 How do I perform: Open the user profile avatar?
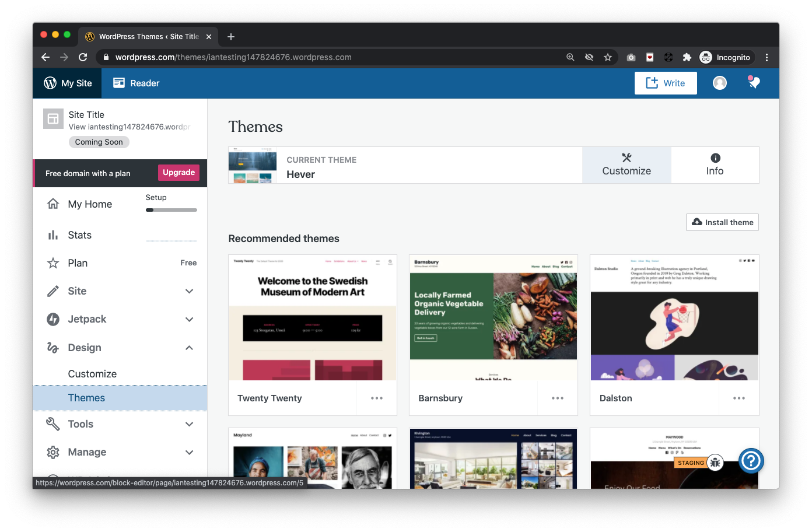tap(720, 83)
